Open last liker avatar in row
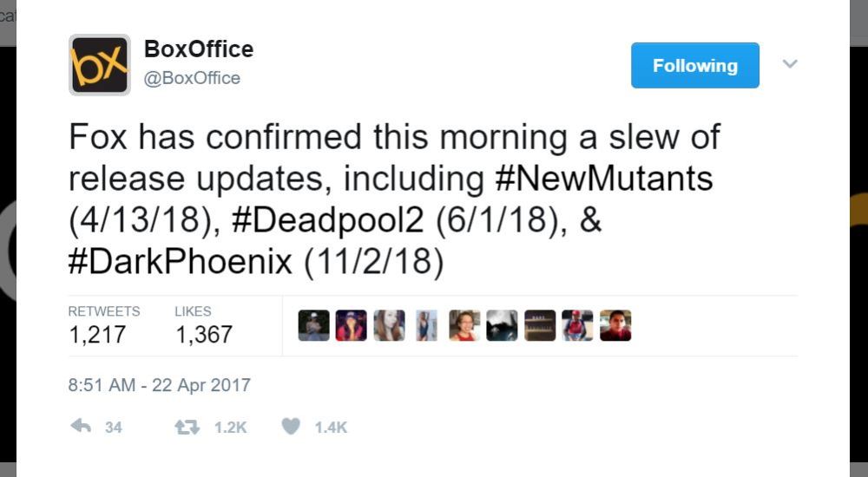This screenshot has width=868, height=477. tap(615, 325)
